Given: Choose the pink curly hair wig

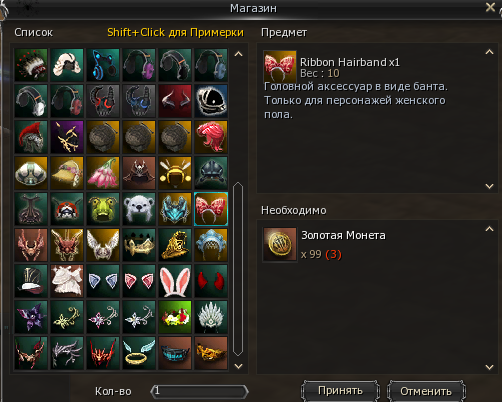Looking at the screenshot, I should tap(211, 137).
